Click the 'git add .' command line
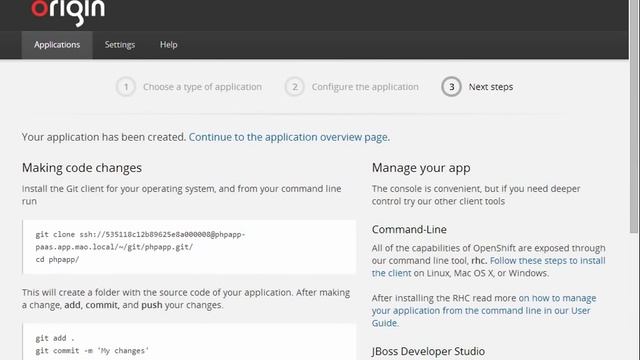The height and width of the screenshot is (360, 640). [x=55, y=338]
